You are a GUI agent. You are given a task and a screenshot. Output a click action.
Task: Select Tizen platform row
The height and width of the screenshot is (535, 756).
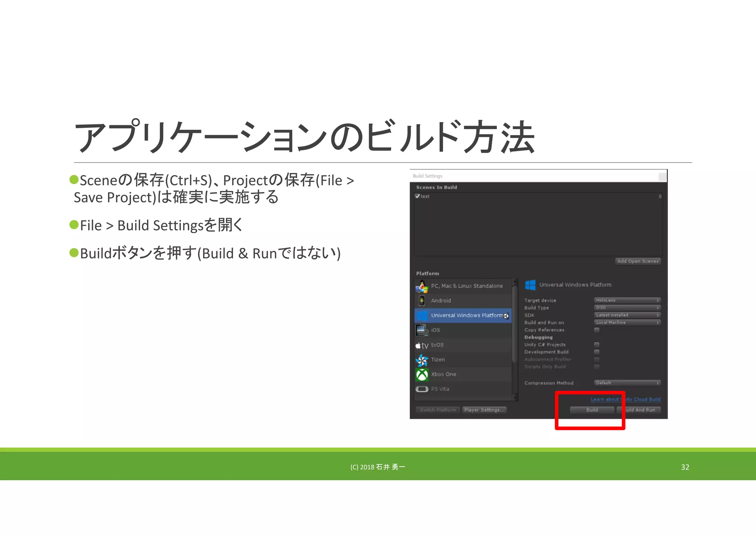coord(463,360)
